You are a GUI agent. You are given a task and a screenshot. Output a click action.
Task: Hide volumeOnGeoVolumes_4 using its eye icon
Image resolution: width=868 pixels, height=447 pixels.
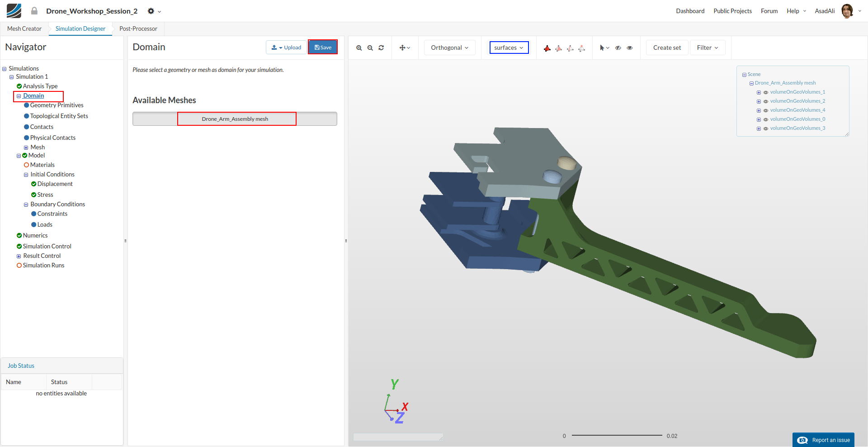(766, 110)
